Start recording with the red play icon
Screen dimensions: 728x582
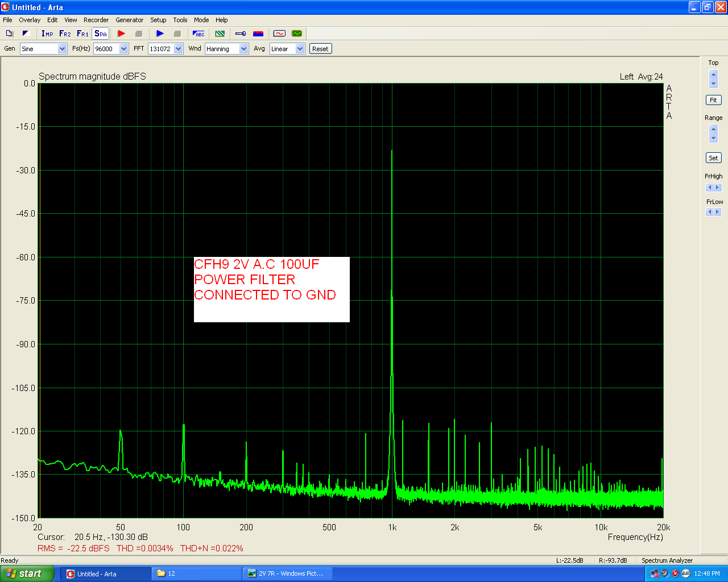tap(121, 34)
